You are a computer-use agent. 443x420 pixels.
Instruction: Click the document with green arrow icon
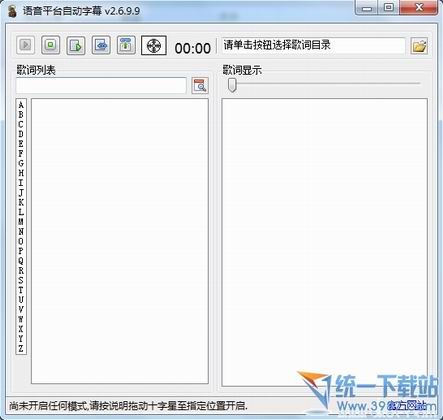pyautogui.click(x=76, y=45)
